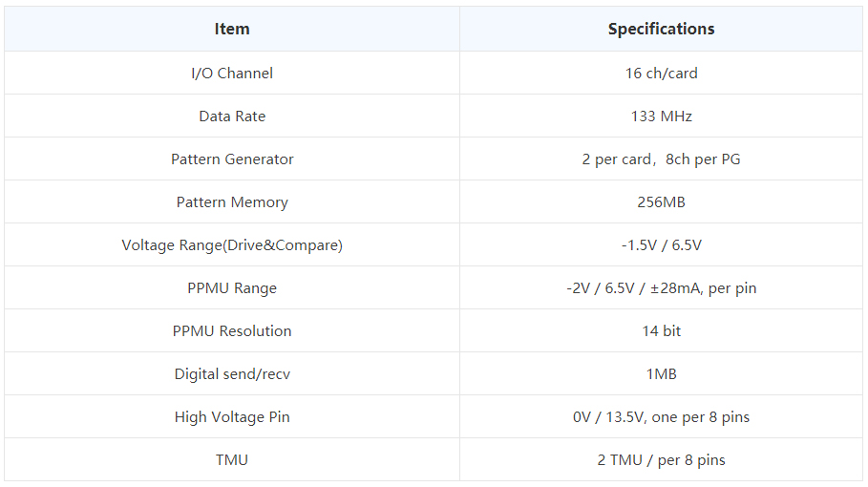This screenshot has height=487, width=868.
Task: Select the I/O Channel row label
Action: coord(232,73)
